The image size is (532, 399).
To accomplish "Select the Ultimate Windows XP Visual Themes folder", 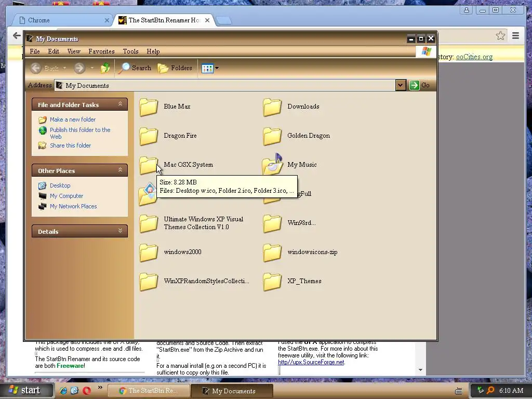I will (148, 223).
